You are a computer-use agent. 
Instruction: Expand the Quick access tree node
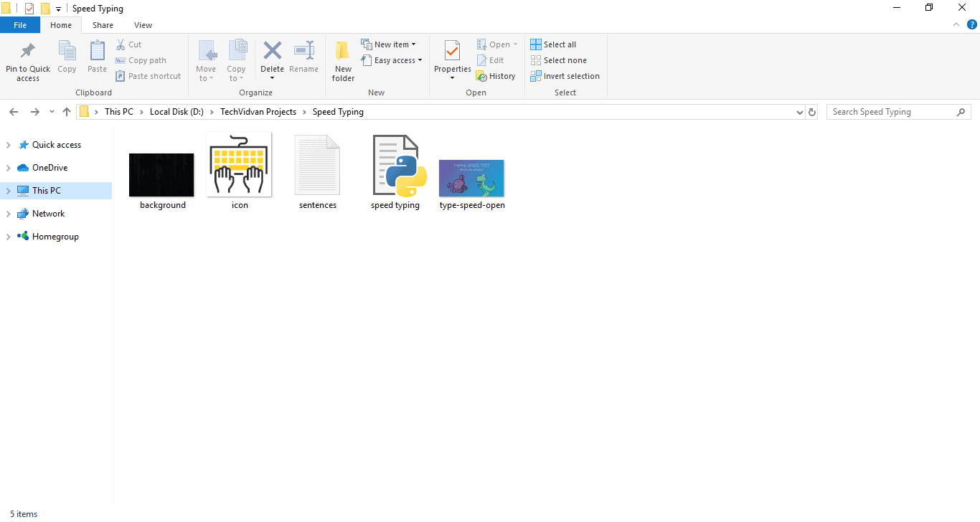(x=8, y=145)
